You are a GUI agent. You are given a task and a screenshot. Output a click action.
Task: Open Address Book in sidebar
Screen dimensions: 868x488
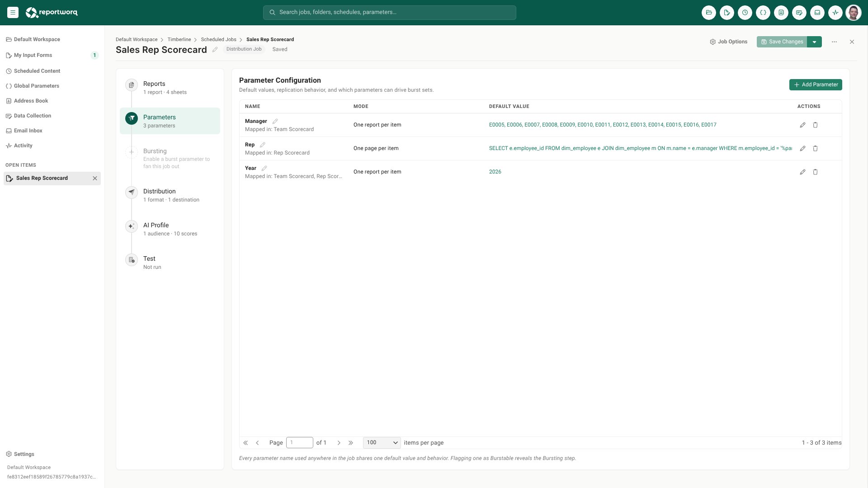click(x=52, y=101)
